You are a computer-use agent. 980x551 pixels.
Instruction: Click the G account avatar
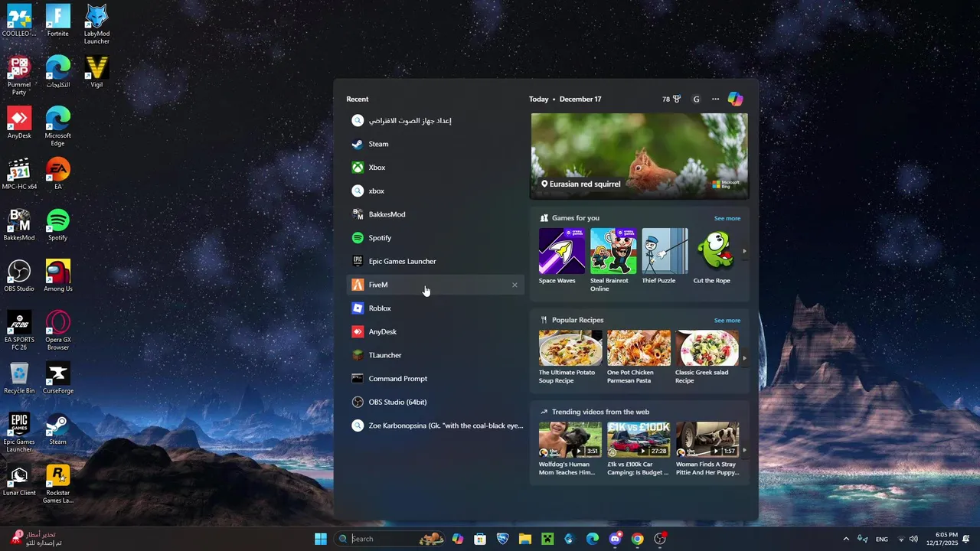pyautogui.click(x=696, y=99)
